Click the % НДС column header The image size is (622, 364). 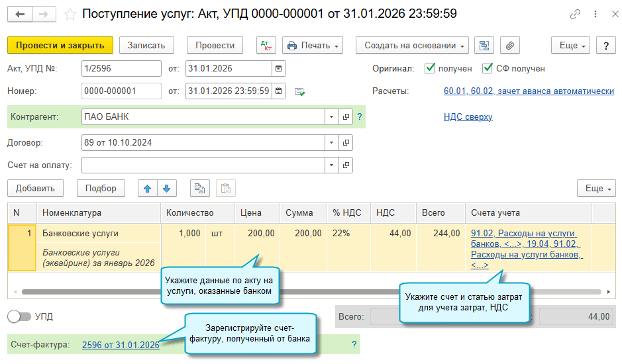[x=348, y=213]
